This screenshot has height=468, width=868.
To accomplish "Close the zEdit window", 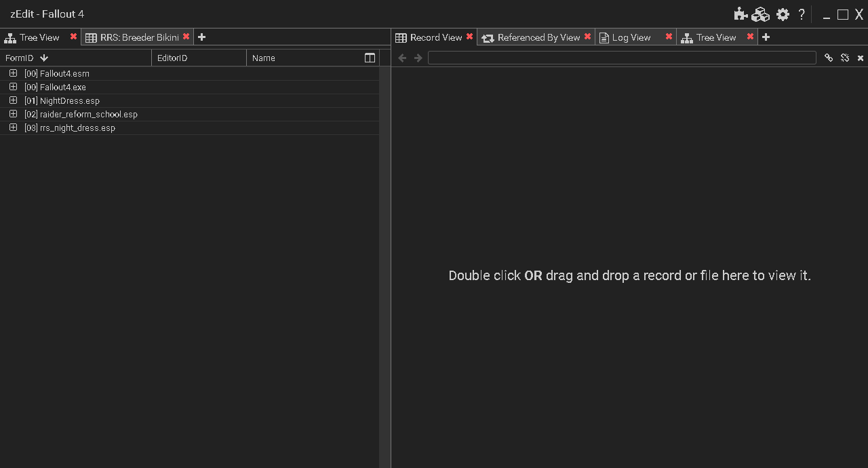I will (859, 14).
